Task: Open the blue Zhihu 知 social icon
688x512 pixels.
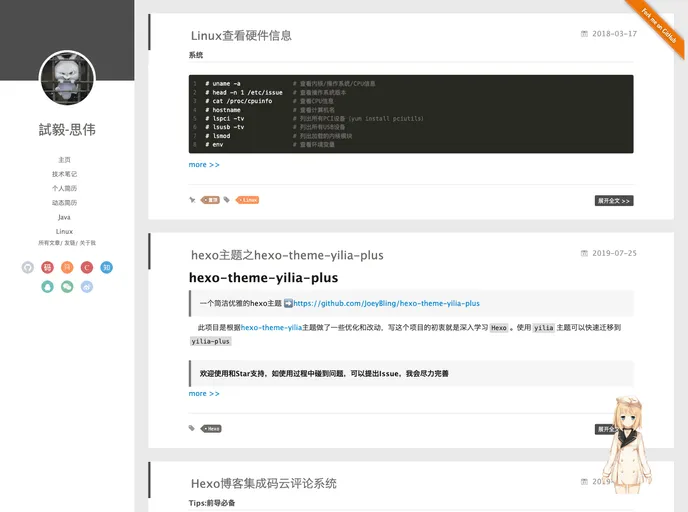Action: pyautogui.click(x=107, y=267)
